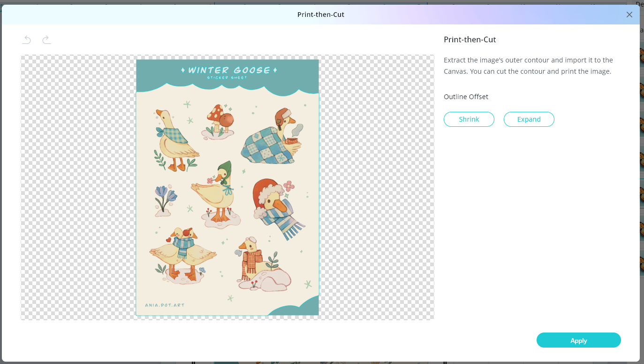Click the undo arrow icon

[27, 40]
